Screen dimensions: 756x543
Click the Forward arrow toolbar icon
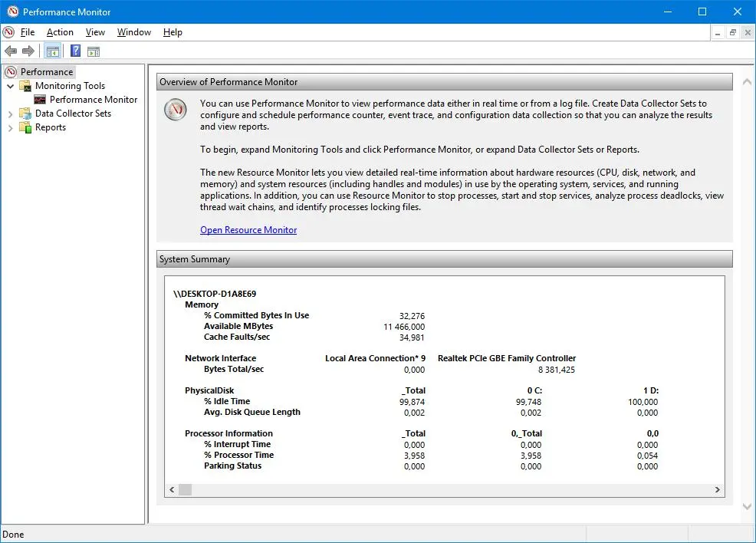pyautogui.click(x=28, y=51)
